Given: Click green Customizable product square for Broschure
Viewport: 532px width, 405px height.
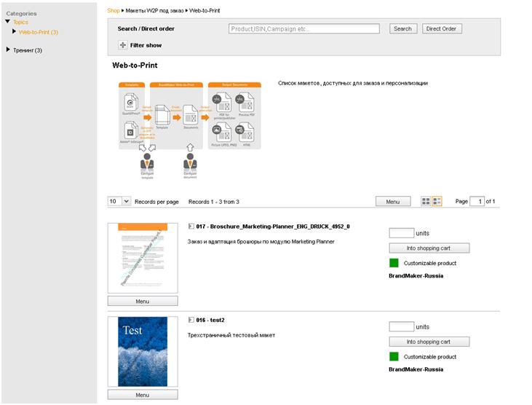Looking at the screenshot, I should 394,263.
